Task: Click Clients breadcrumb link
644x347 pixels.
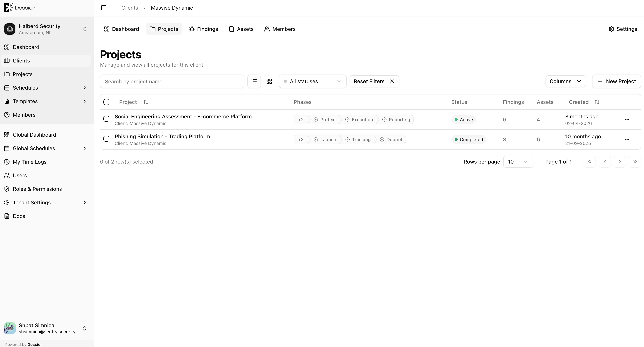Action: pyautogui.click(x=130, y=8)
